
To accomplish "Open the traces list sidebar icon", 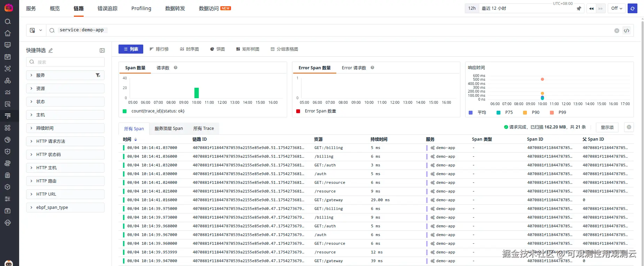I will point(8,116).
